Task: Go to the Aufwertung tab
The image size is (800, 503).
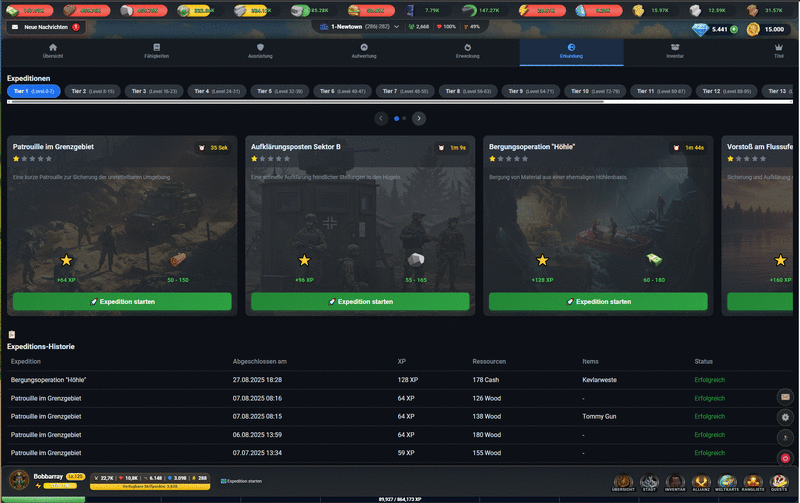Action: pyautogui.click(x=364, y=51)
